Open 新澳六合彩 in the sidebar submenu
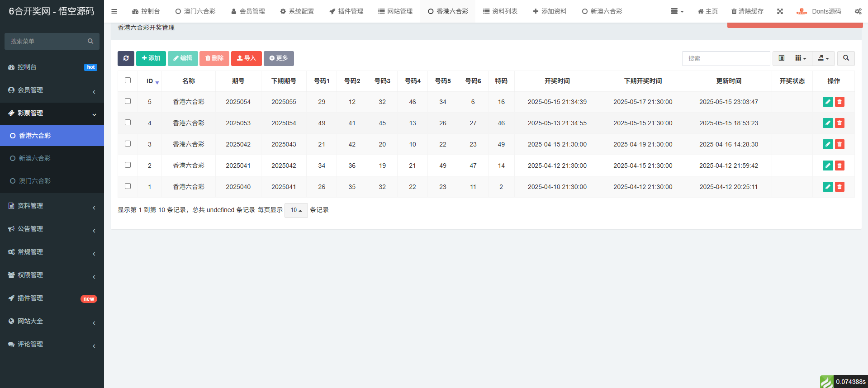This screenshot has width=868, height=388. point(35,158)
